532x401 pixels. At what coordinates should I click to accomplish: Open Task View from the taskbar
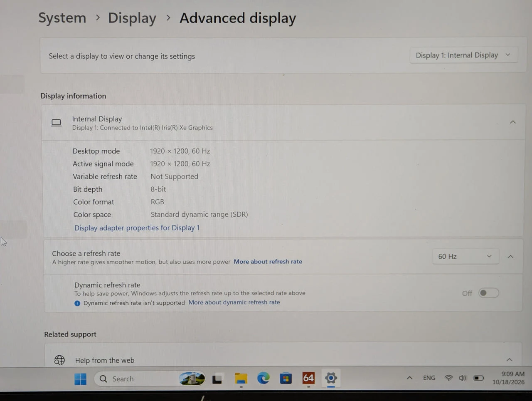pos(217,379)
